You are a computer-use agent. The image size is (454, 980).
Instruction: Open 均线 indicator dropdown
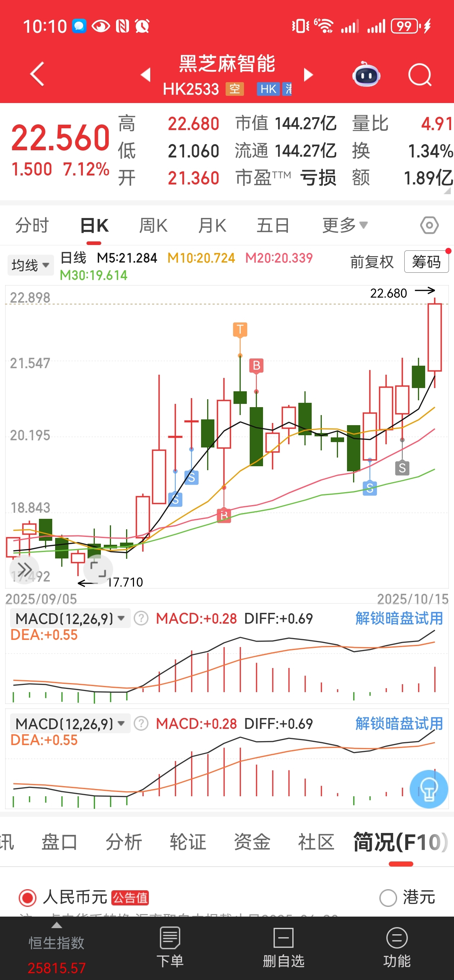[30, 265]
